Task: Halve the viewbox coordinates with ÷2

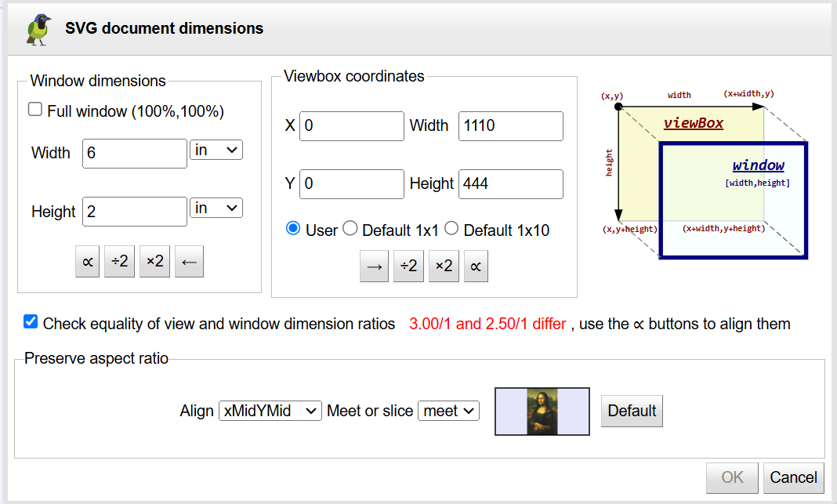Action: pyautogui.click(x=408, y=267)
